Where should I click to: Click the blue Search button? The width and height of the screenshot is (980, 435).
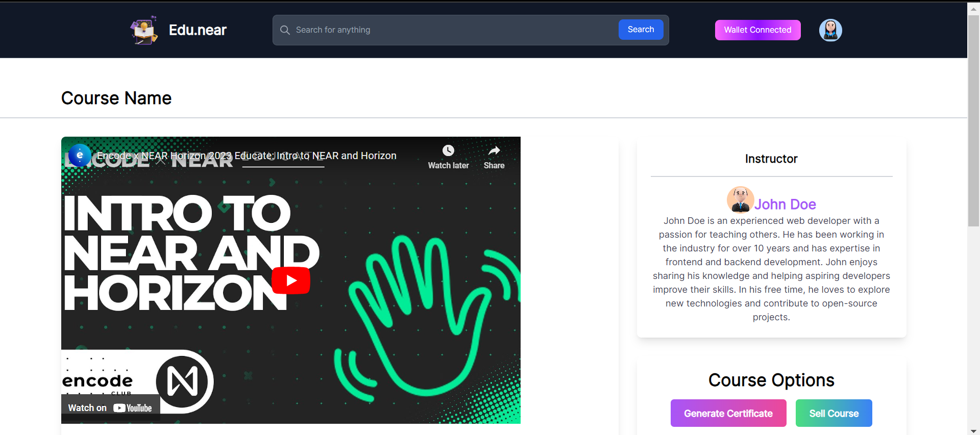(x=641, y=30)
